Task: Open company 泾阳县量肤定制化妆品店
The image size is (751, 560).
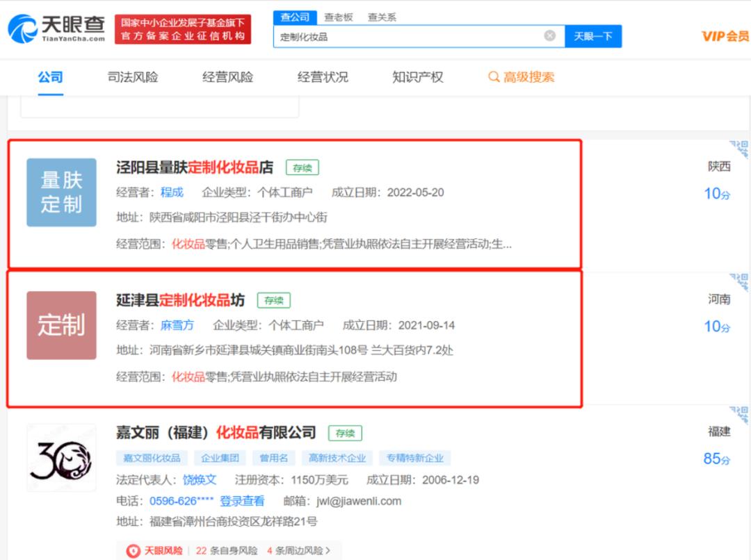Action: click(195, 167)
